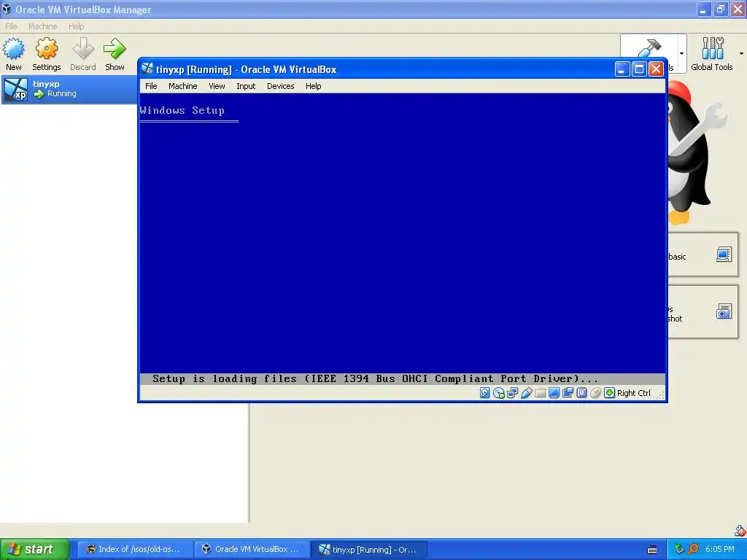Open Machine menu in VirtualBox Manager

pos(42,26)
